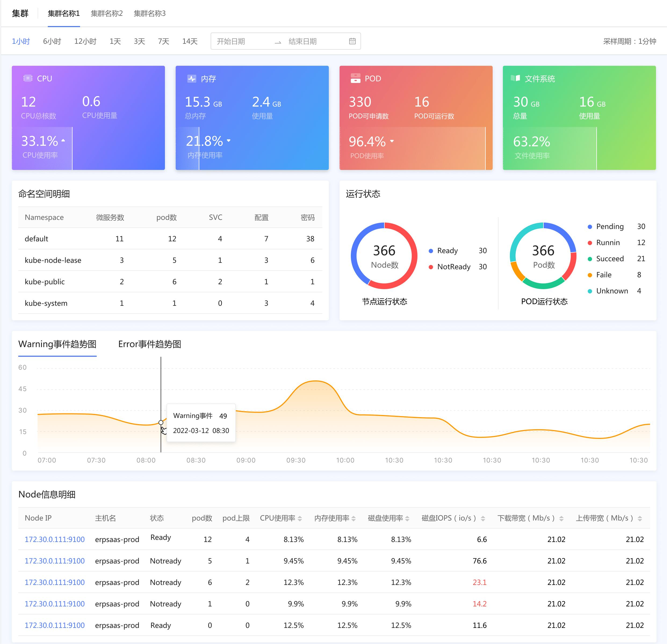Click the 文件使用率 progress bar

(x=550, y=148)
